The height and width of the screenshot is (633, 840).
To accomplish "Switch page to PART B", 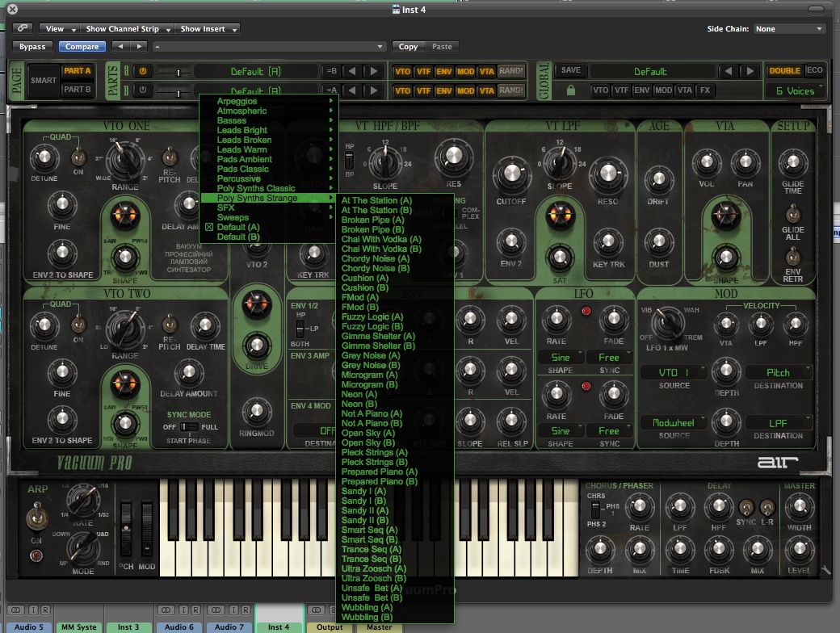I will point(78,90).
